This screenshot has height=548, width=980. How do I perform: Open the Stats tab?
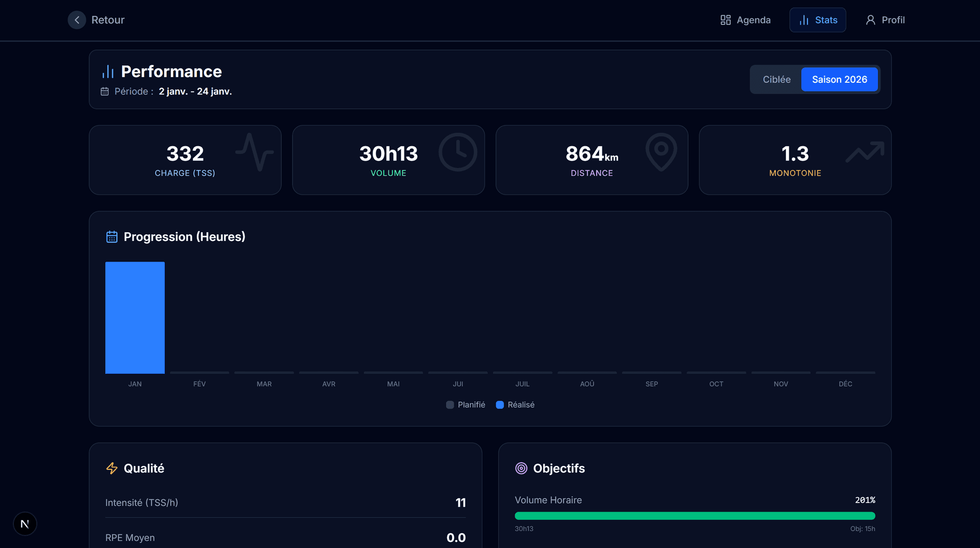coord(818,20)
